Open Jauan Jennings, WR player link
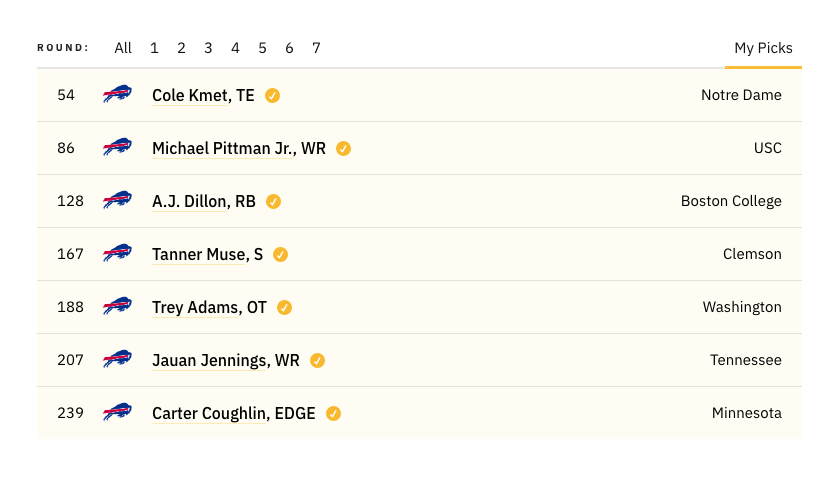The image size is (834, 486). click(226, 361)
